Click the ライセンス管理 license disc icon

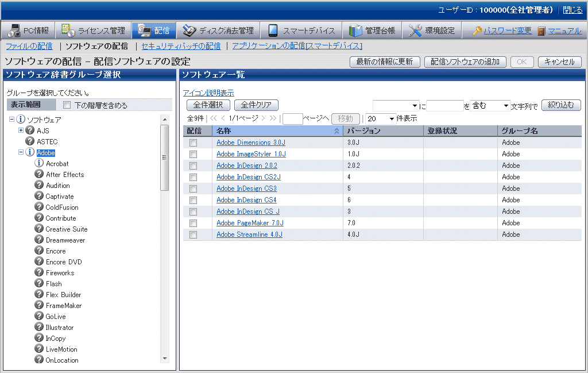(x=68, y=30)
